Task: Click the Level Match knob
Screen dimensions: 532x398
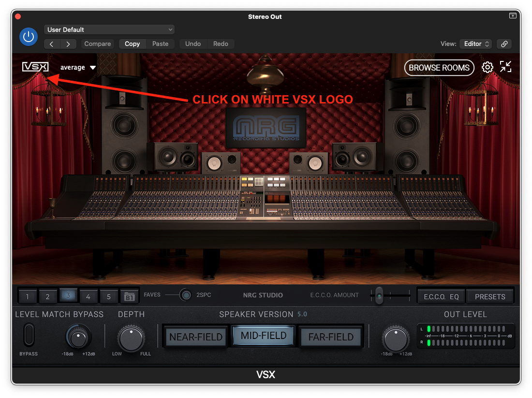Action: [78, 337]
